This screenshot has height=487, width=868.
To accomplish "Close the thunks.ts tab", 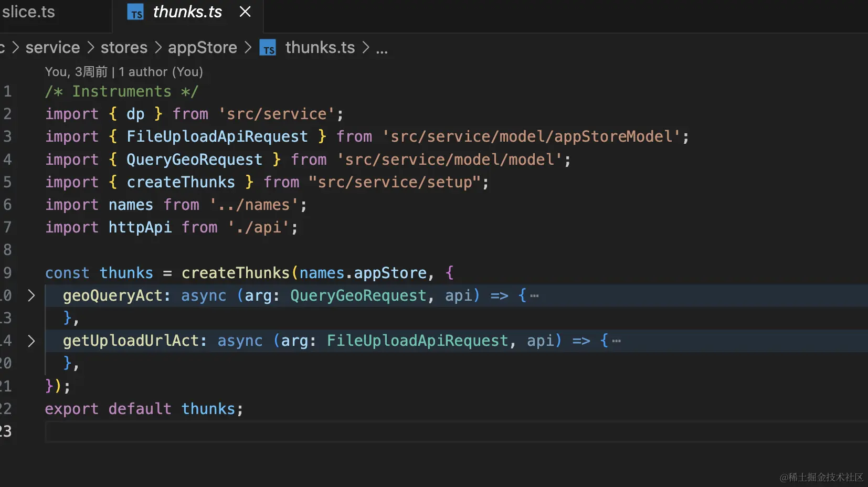I will click(245, 12).
